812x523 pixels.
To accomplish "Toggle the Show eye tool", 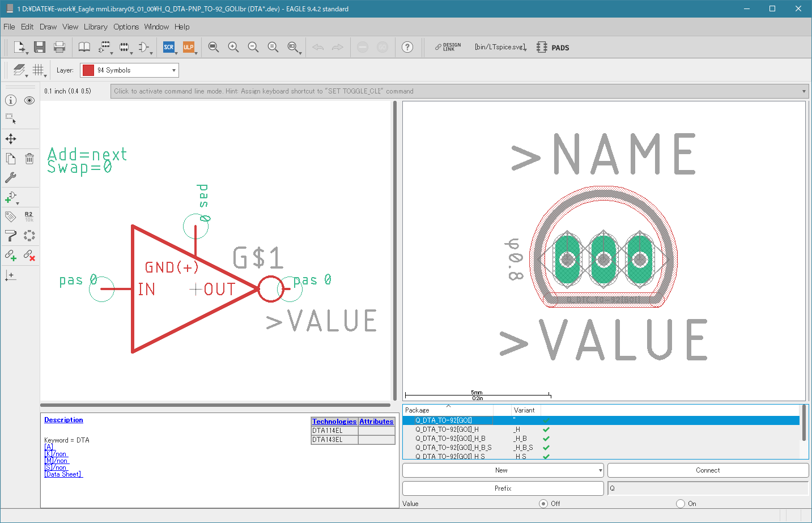I will pyautogui.click(x=29, y=100).
